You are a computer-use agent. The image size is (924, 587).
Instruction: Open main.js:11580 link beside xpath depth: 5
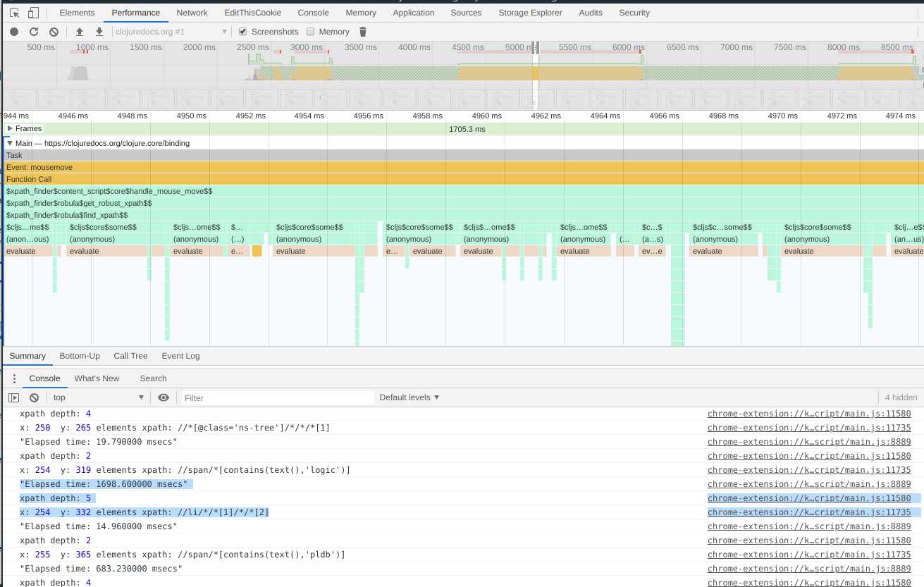[x=809, y=498]
